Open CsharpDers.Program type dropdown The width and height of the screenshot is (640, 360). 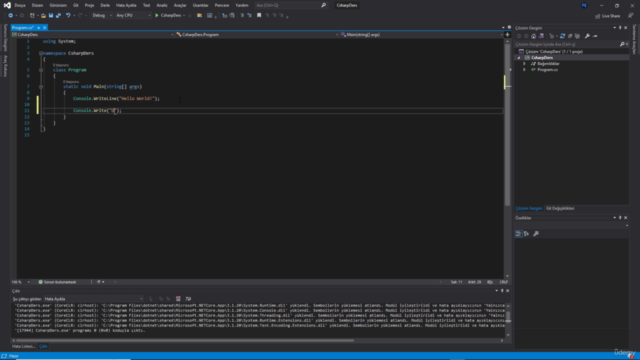(257, 35)
